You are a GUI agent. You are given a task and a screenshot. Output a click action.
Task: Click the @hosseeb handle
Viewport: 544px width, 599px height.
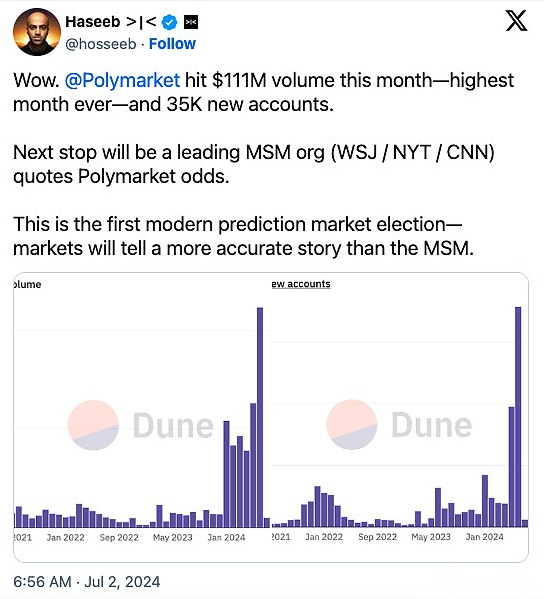tap(101, 44)
